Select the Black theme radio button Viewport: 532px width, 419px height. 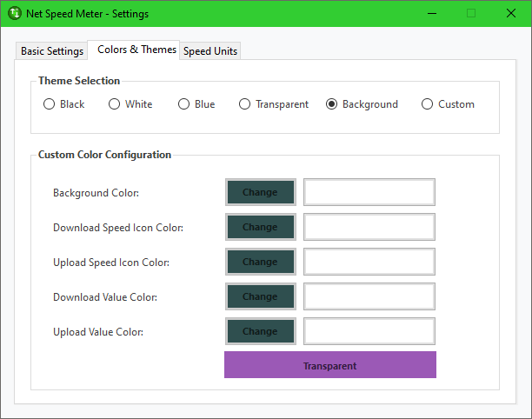(x=50, y=104)
